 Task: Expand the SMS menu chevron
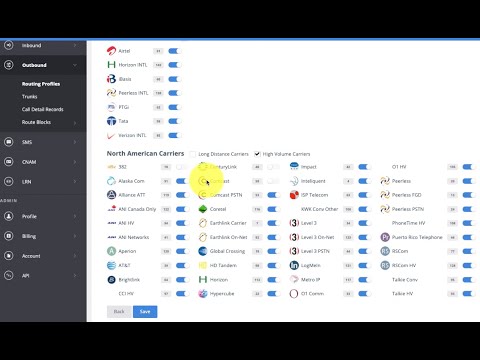click(x=75, y=142)
